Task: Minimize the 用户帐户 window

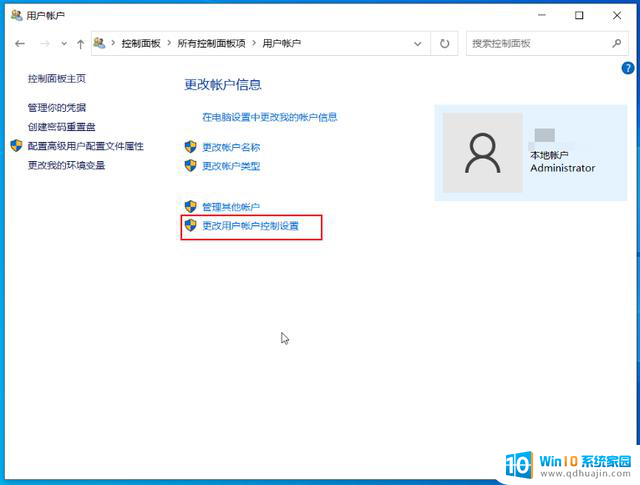Action: pyautogui.click(x=542, y=16)
